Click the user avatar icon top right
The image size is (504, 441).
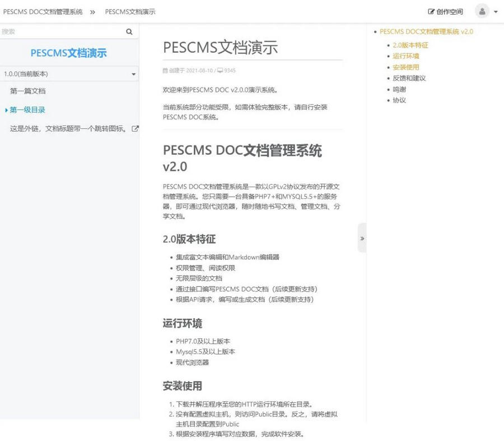(x=482, y=11)
